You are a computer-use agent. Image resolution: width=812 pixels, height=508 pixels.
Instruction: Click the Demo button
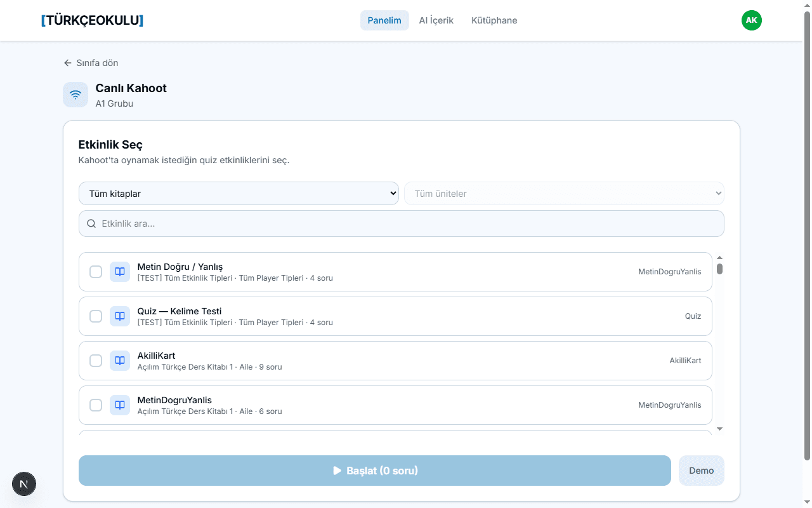point(702,471)
